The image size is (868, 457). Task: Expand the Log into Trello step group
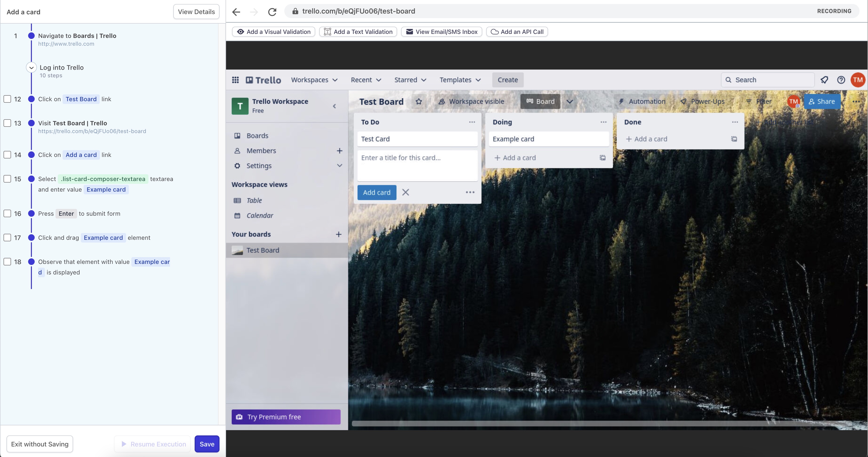31,68
